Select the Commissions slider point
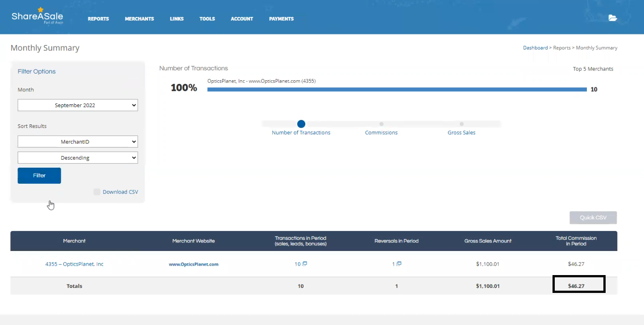The width and height of the screenshot is (644, 325). (381, 124)
